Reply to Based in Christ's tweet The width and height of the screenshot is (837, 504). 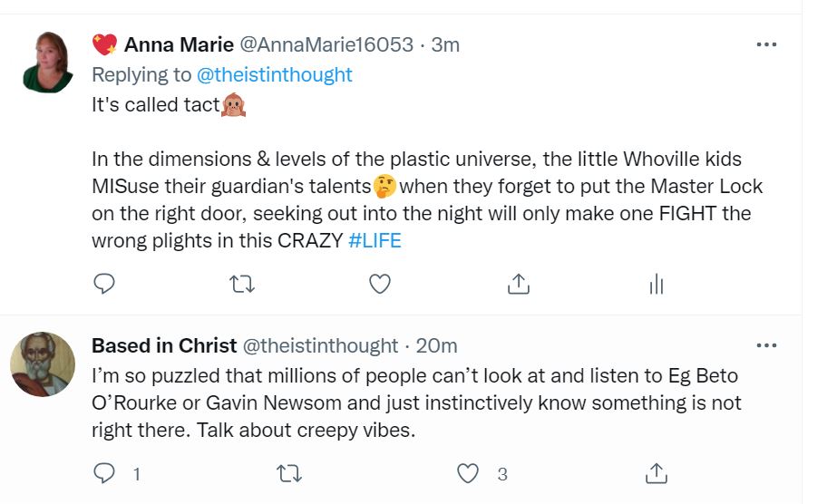(x=105, y=473)
